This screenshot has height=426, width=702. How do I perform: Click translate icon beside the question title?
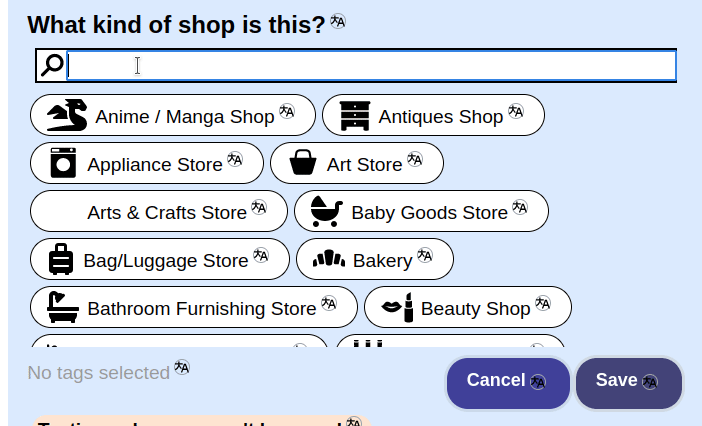338,22
